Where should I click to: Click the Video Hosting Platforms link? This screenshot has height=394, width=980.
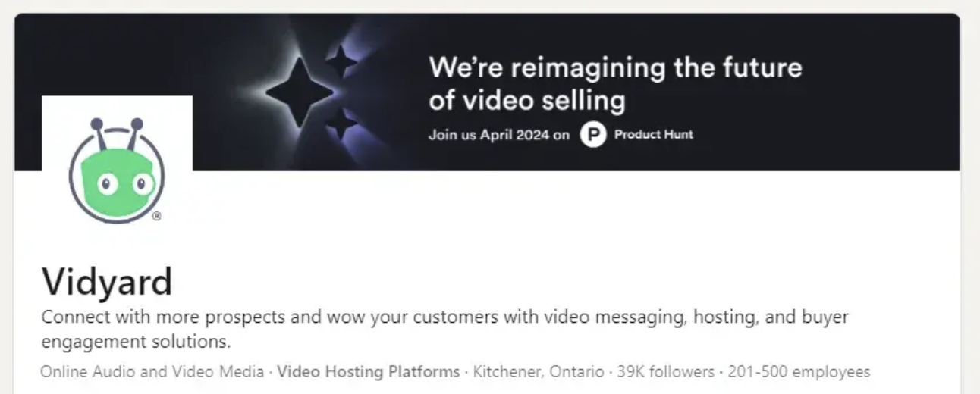pos(368,372)
